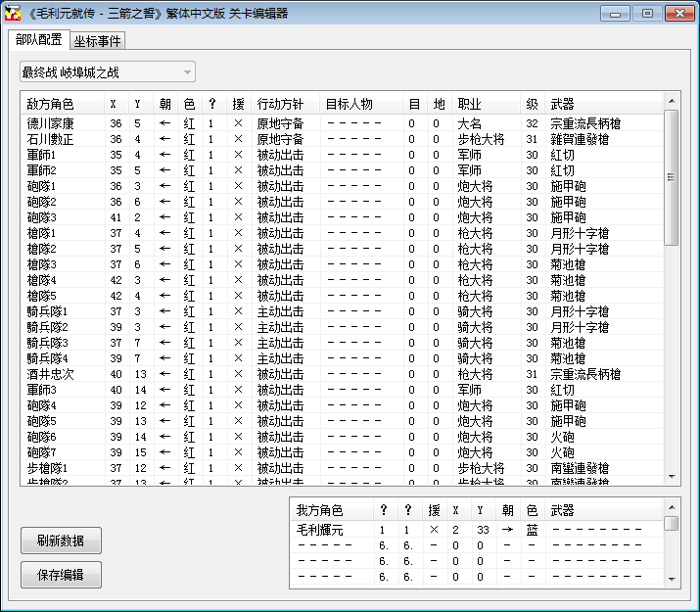Image resolution: width=700 pixels, height=612 pixels.
Task: Click the 武器 header in the enemy list
Action: coord(603,105)
